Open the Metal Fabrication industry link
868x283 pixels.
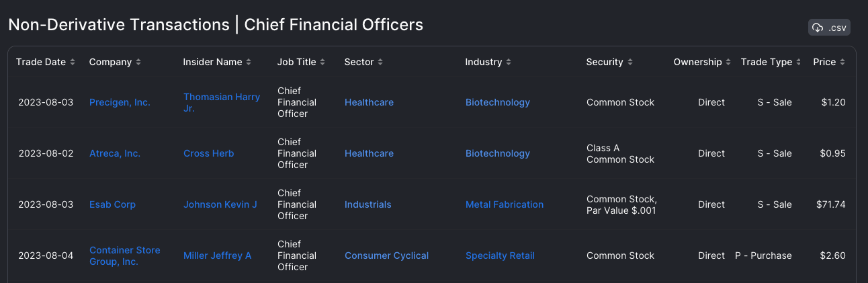(505, 204)
